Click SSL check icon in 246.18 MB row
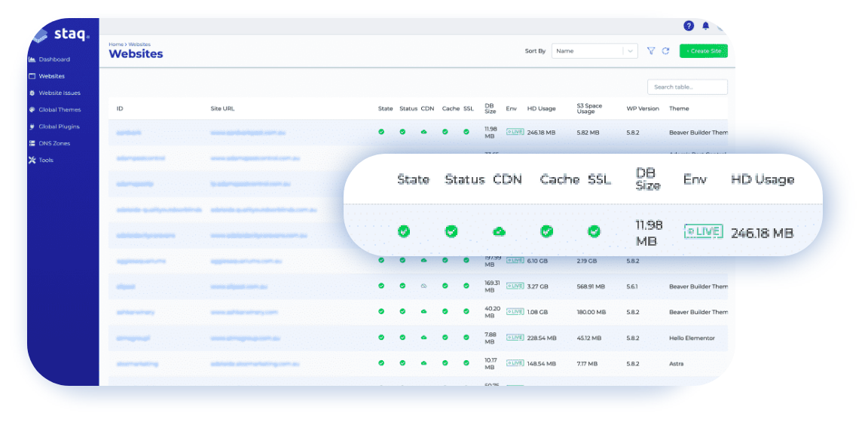This screenshot has height=422, width=868. tap(466, 132)
